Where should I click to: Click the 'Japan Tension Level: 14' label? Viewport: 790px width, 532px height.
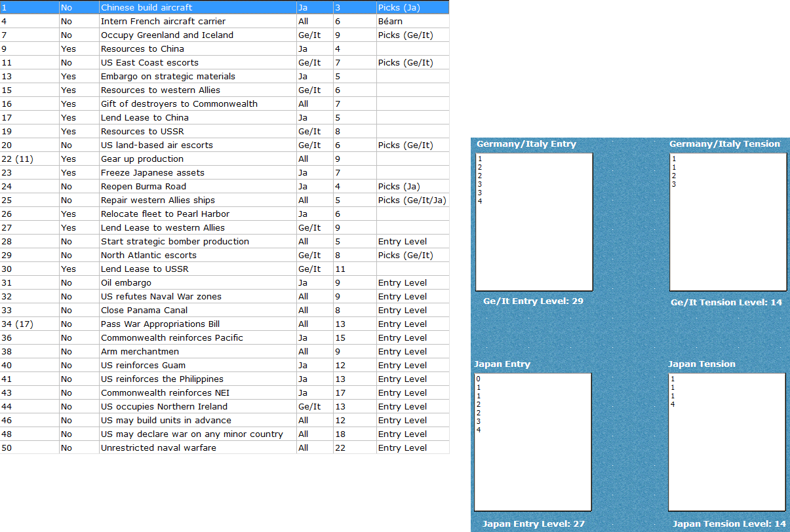[x=729, y=524]
